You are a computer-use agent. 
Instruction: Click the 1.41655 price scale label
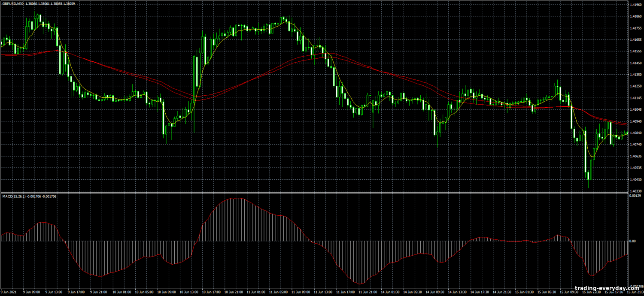click(635, 40)
